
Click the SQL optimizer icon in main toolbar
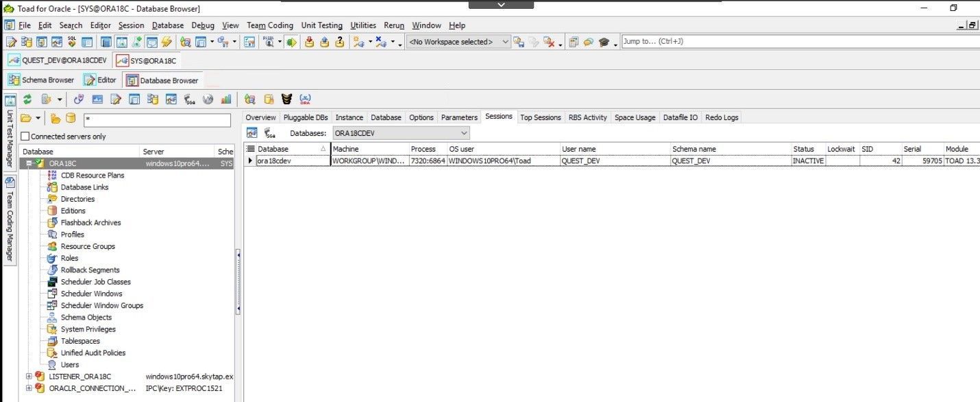[72, 42]
